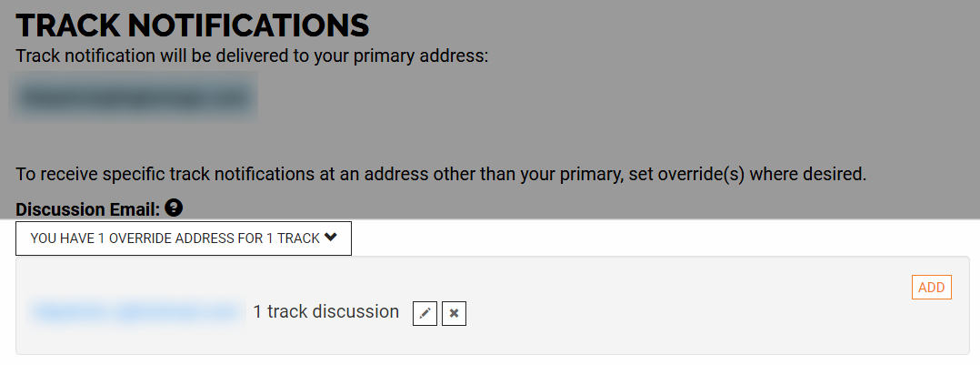
Task: Click the chevron arrow on override dropdown
Action: (331, 238)
